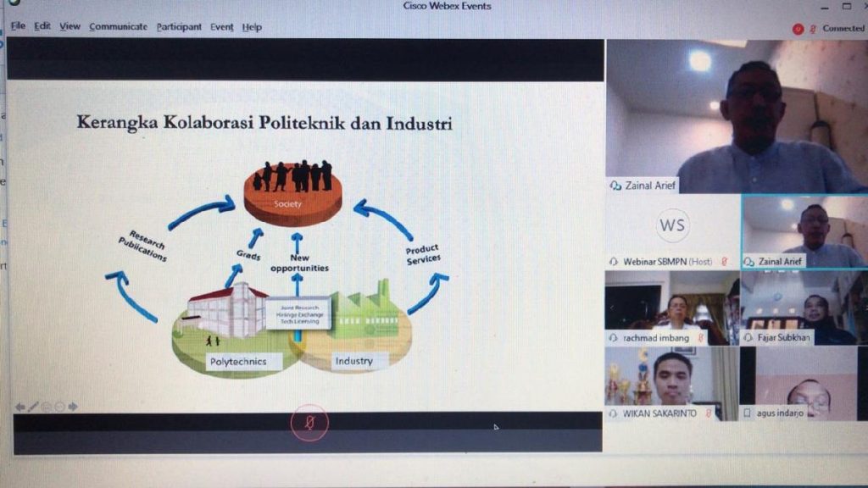Click the Polytechnics label on the slide
Image resolution: width=868 pixels, height=488 pixels.
[x=238, y=361]
